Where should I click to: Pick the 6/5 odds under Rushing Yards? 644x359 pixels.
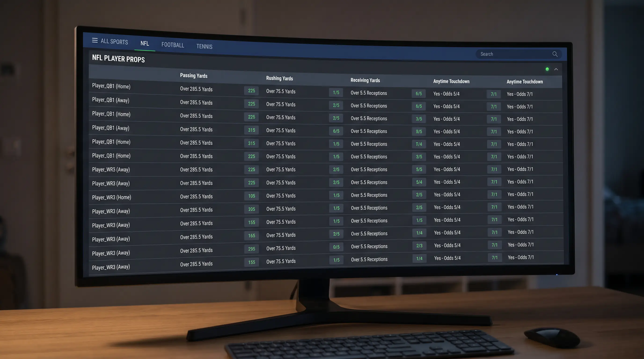pos(336,131)
